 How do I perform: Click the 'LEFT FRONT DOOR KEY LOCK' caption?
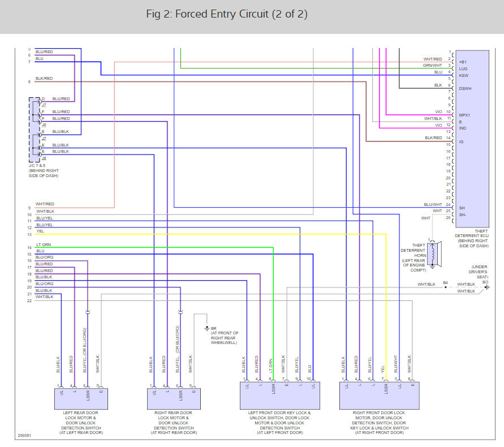pos(279,423)
